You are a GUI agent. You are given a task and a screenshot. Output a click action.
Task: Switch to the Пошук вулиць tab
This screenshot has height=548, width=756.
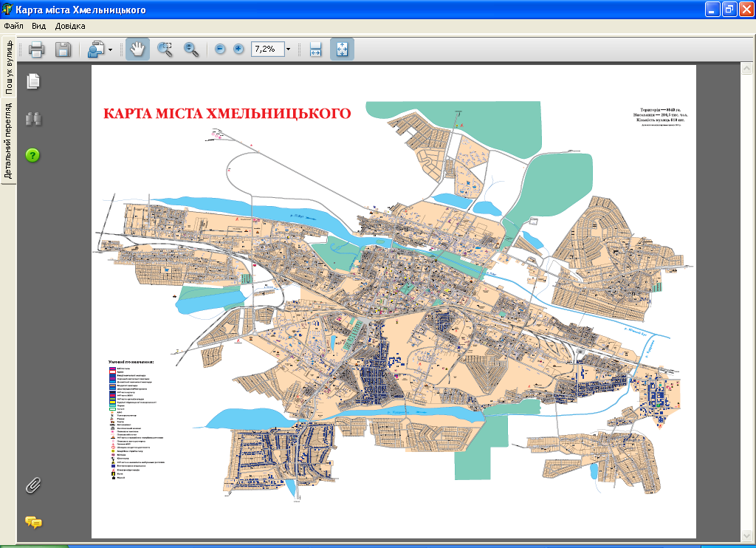coord(9,66)
